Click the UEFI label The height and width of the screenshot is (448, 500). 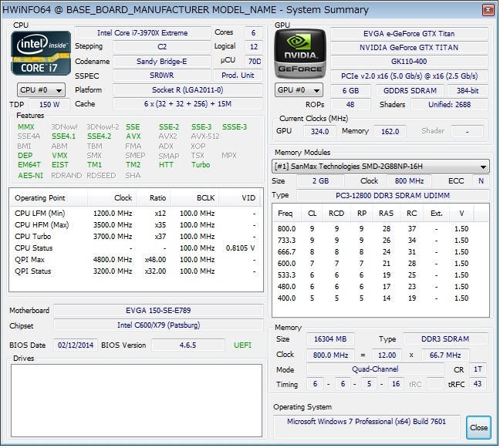point(242,345)
